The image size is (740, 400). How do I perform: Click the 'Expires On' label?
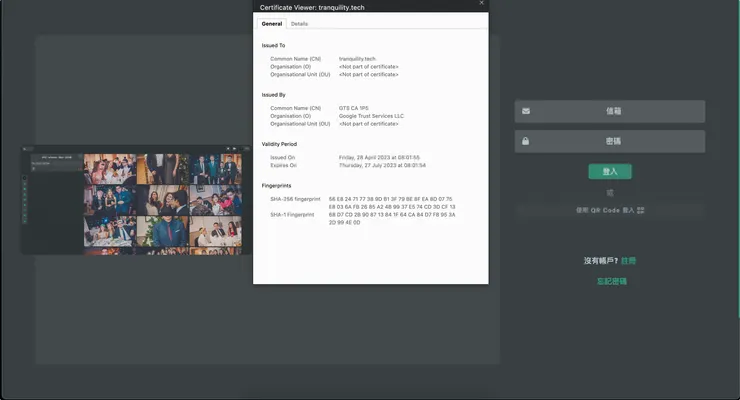pos(283,166)
